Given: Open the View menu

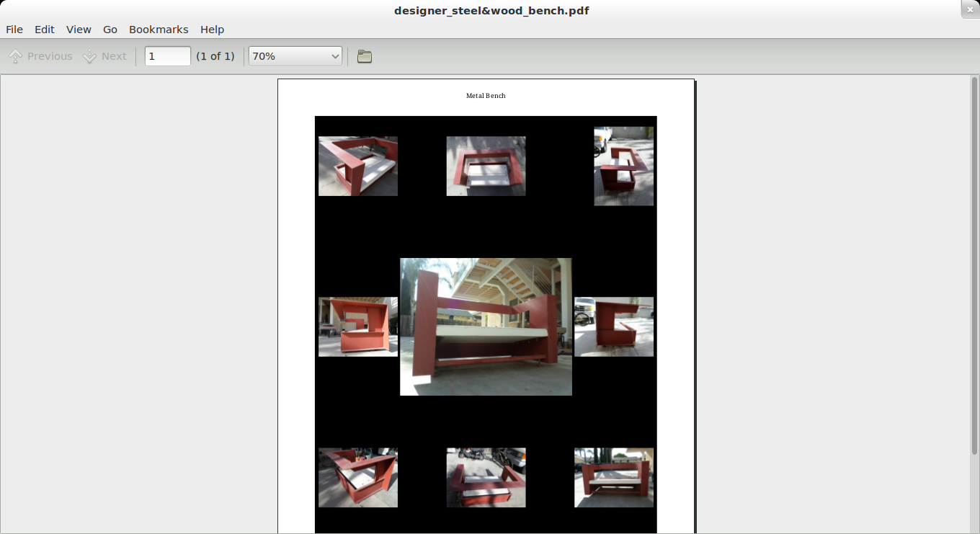Looking at the screenshot, I should [79, 30].
